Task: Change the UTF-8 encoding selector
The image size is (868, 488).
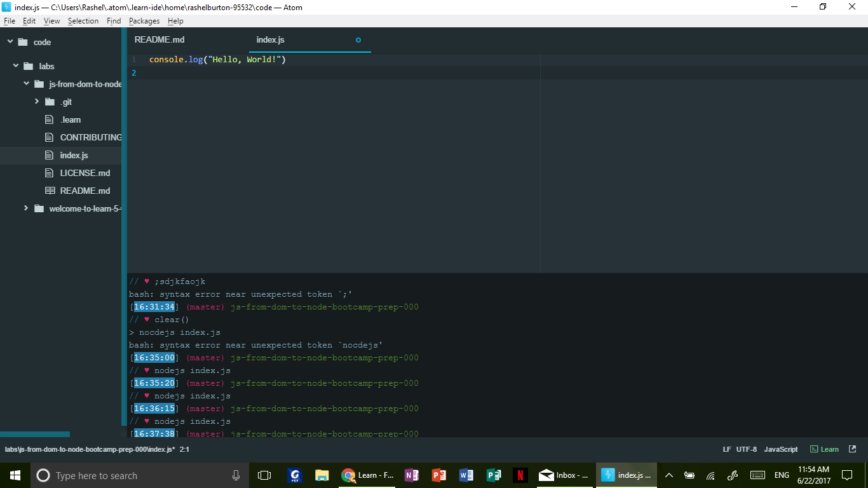Action: pyautogui.click(x=747, y=449)
